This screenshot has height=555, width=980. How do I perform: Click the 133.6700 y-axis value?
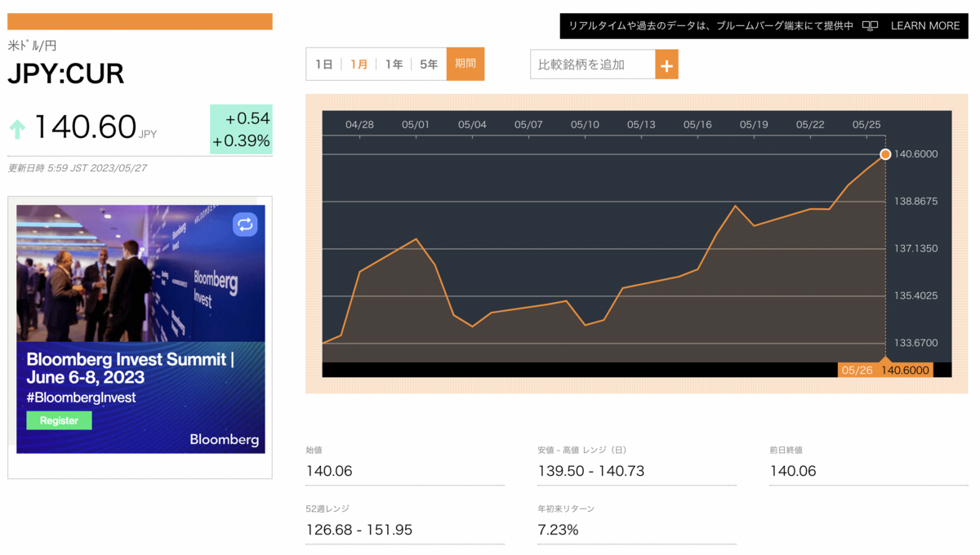pos(915,343)
